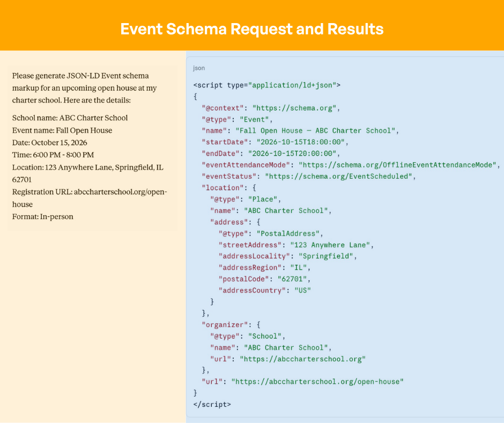Click the organizer "url" abccharterschool.org line
This screenshot has width=504, height=423.
coord(288,359)
